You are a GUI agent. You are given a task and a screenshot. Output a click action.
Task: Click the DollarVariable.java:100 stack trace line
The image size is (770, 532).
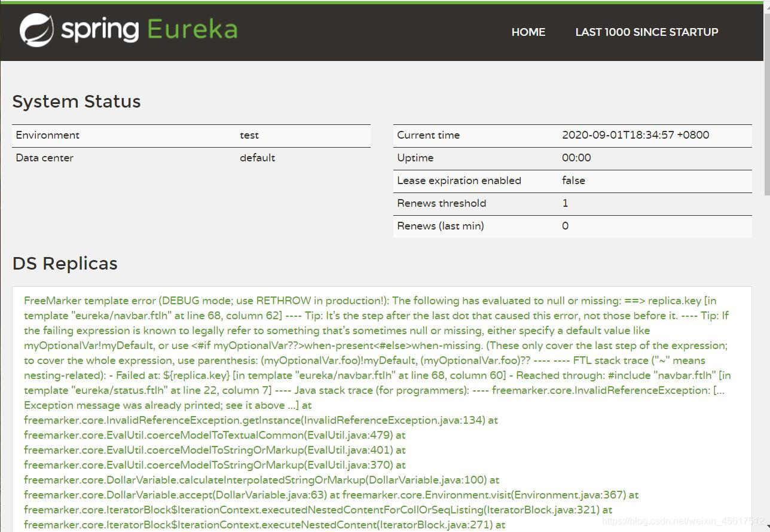point(262,480)
